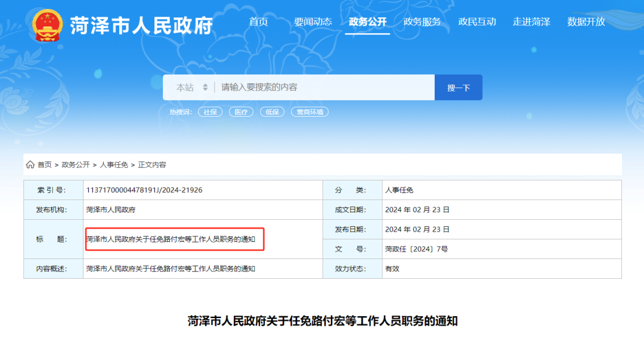Select the 低保 hot search tag
644x349 pixels.
tap(272, 111)
